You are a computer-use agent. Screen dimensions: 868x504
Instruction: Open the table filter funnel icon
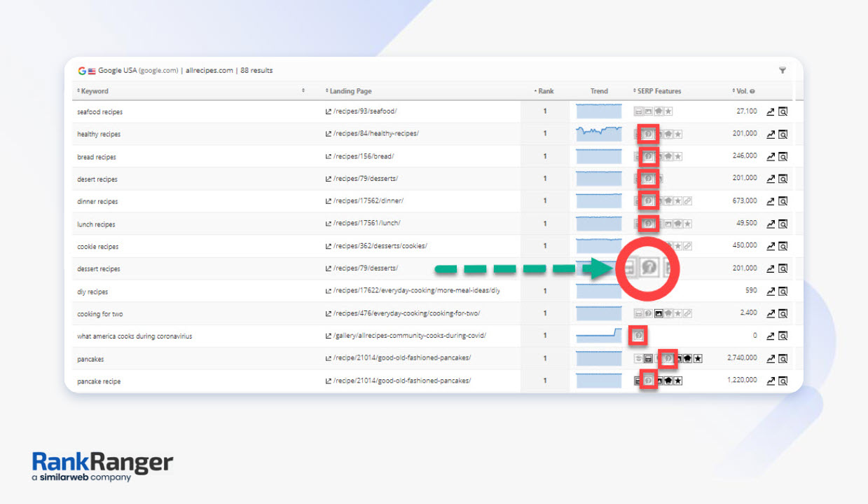(x=782, y=70)
